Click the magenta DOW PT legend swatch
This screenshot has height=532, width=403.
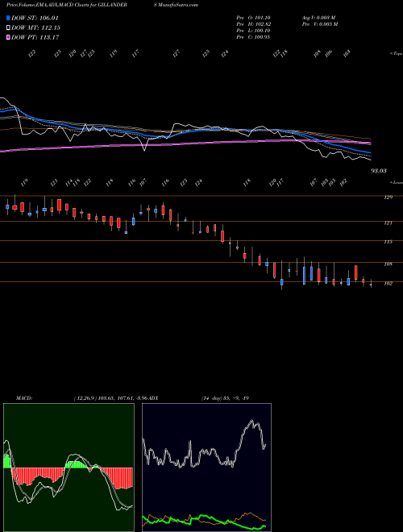(8, 37)
